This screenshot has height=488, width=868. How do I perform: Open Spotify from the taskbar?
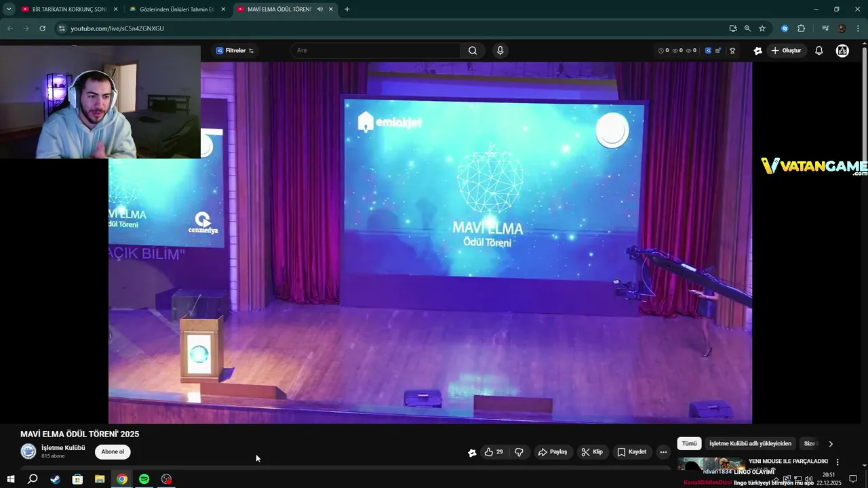144,479
